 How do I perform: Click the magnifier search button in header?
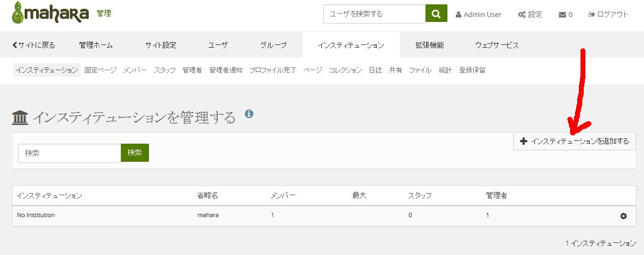click(x=436, y=14)
